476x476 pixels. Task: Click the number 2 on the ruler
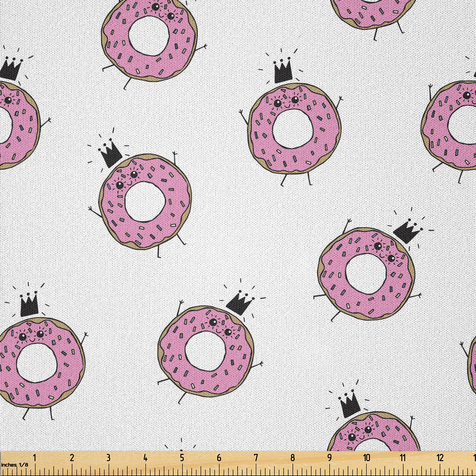(72, 458)
